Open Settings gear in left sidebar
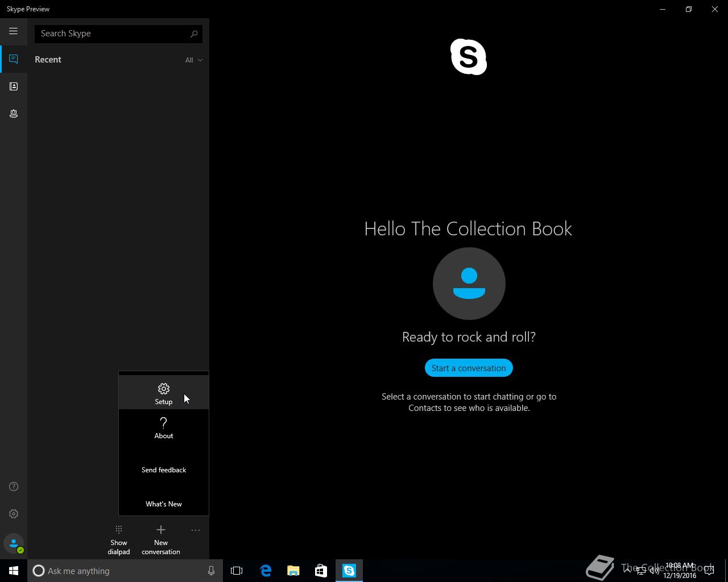Screen dimensions: 728x582 tap(14, 514)
